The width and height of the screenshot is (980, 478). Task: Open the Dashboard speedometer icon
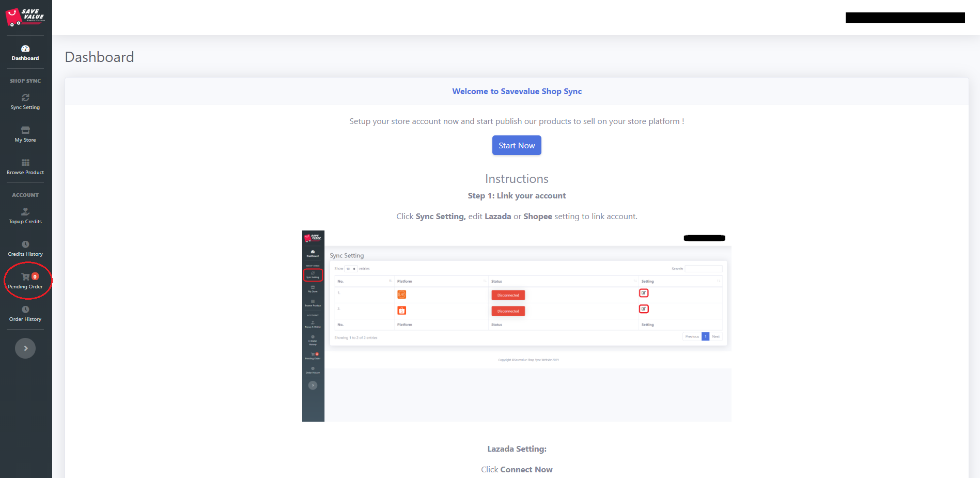[25, 49]
